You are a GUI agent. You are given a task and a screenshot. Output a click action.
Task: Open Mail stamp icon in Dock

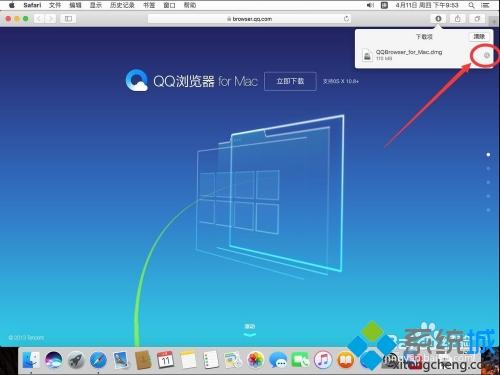click(121, 360)
